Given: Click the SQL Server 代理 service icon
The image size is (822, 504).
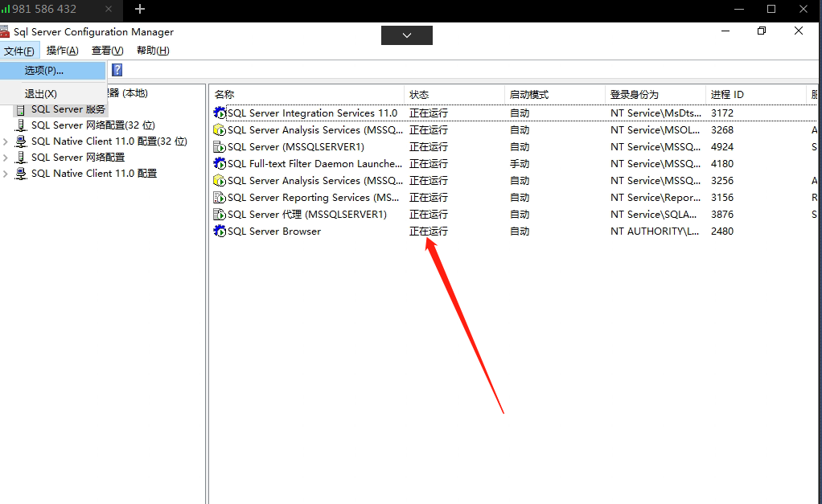Looking at the screenshot, I should tap(220, 215).
